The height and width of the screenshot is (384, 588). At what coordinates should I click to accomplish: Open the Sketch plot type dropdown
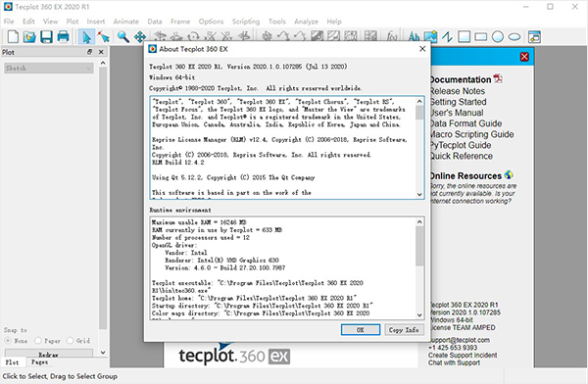[49, 68]
